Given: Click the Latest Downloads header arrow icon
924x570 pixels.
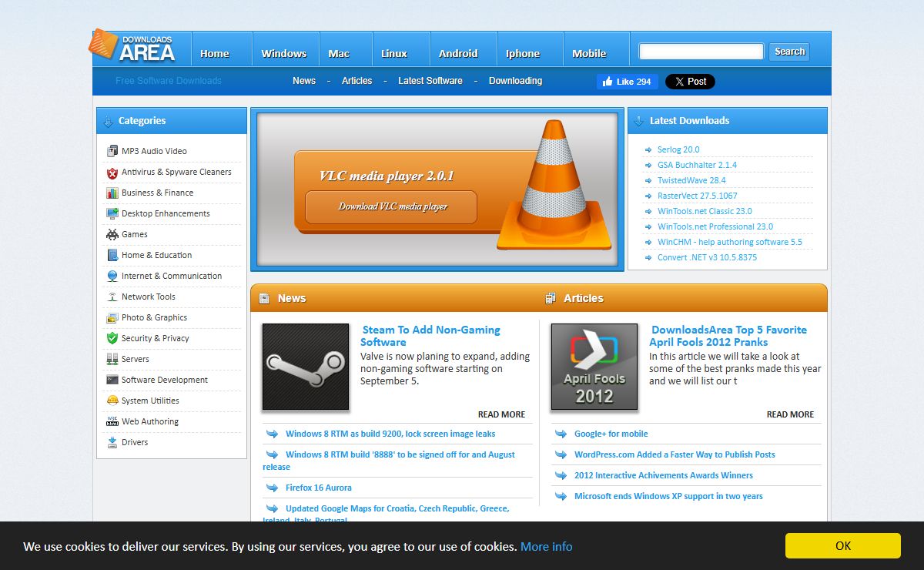Looking at the screenshot, I should pyautogui.click(x=638, y=121).
